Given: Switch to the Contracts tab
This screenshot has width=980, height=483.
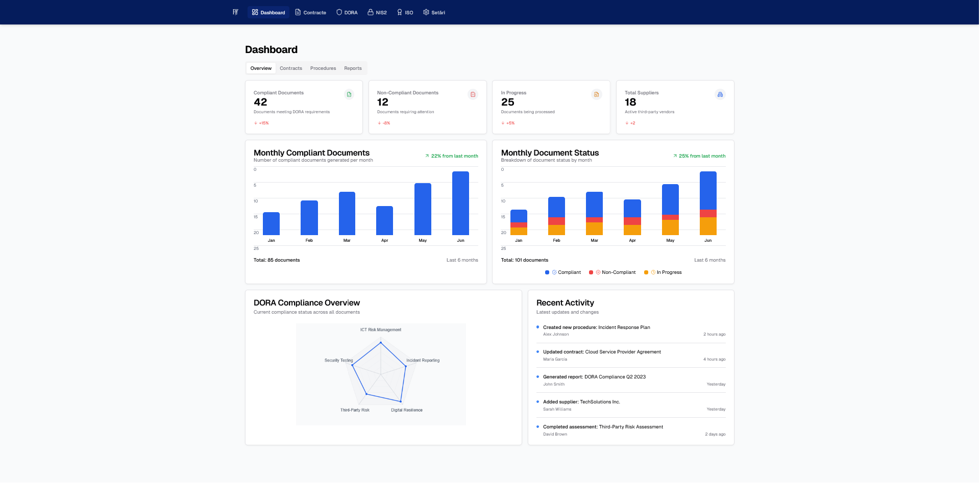Looking at the screenshot, I should point(290,68).
